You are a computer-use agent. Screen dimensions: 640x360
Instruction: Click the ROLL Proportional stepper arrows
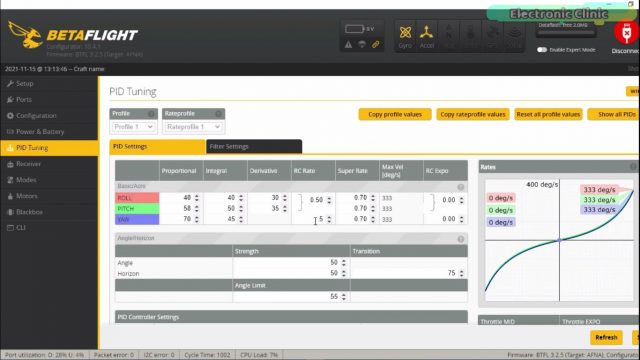pyautogui.click(x=197, y=198)
